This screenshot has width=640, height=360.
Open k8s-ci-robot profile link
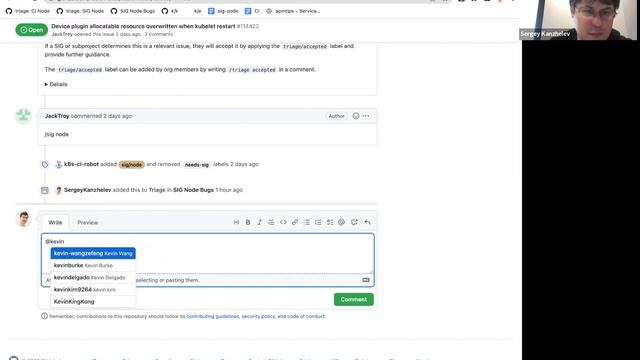[x=81, y=164]
